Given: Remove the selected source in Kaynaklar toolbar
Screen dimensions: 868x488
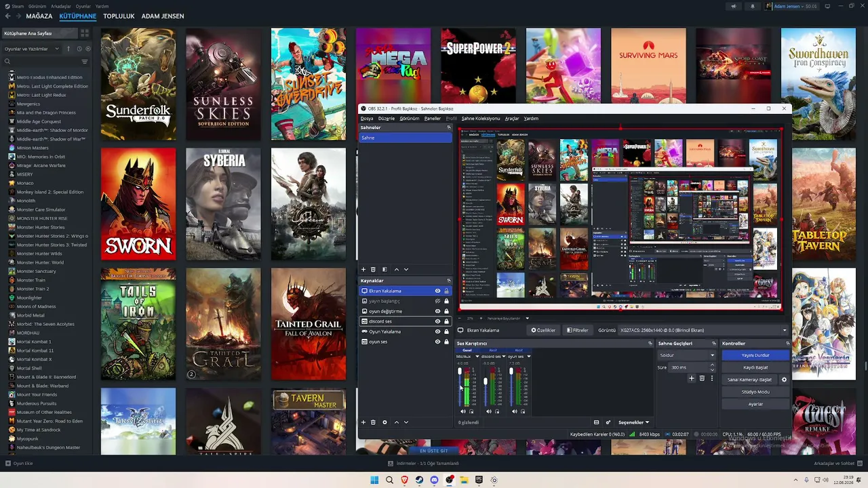Looking at the screenshot, I should click(373, 422).
